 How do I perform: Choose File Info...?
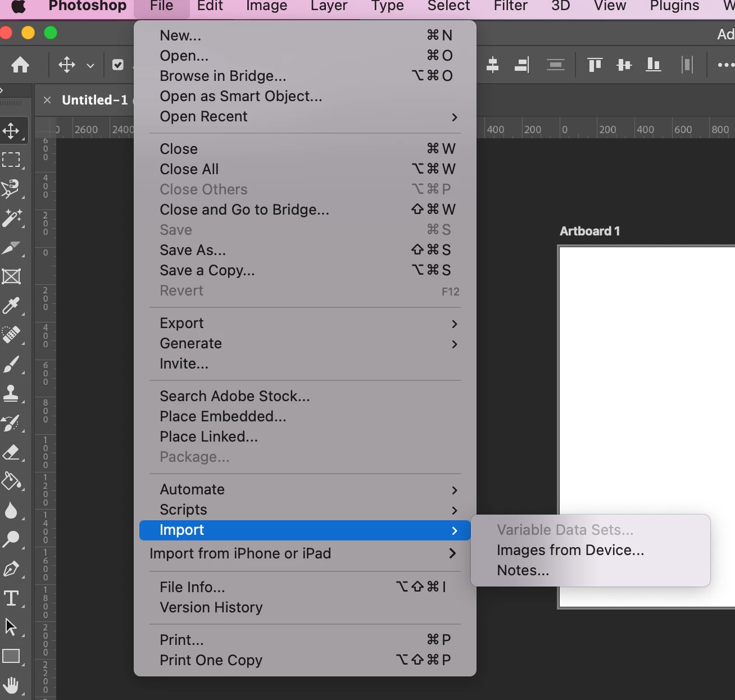coord(305,588)
